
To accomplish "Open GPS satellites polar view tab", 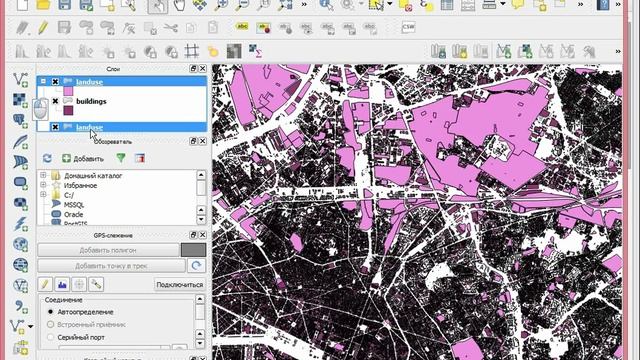I will pos(79,284).
